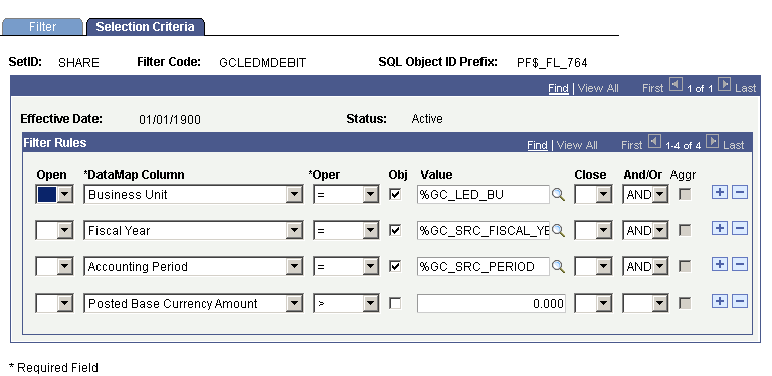Show previous effective-dated row arrow

pos(676,85)
